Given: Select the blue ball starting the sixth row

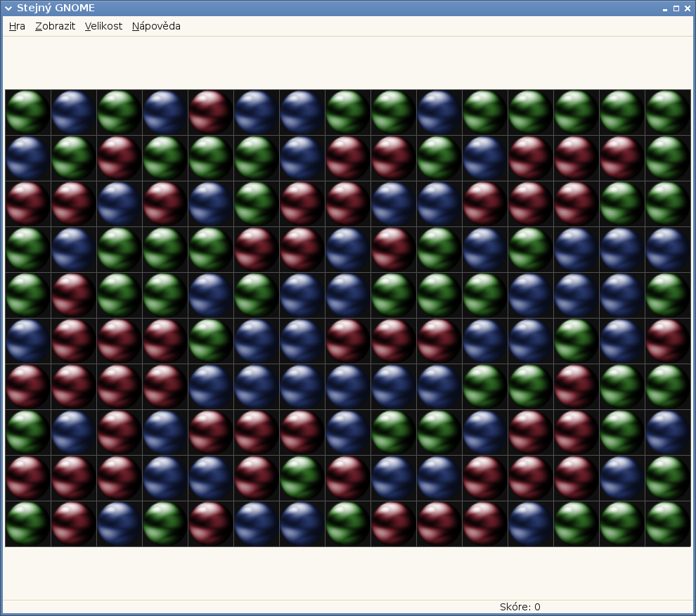Looking at the screenshot, I should pyautogui.click(x=28, y=341).
